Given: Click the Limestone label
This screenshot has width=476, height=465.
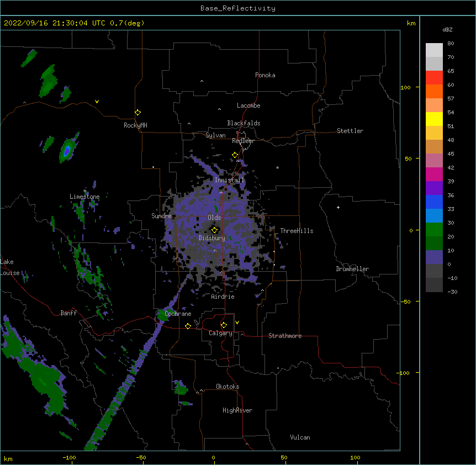Looking at the screenshot, I should point(84,197).
